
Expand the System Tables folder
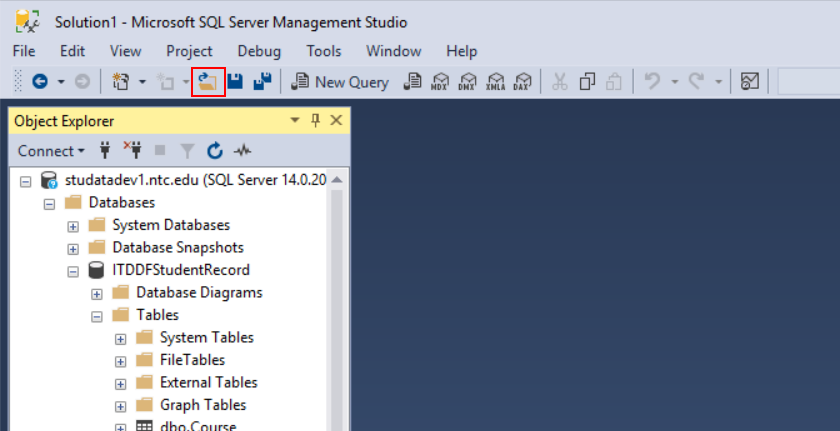click(x=121, y=339)
